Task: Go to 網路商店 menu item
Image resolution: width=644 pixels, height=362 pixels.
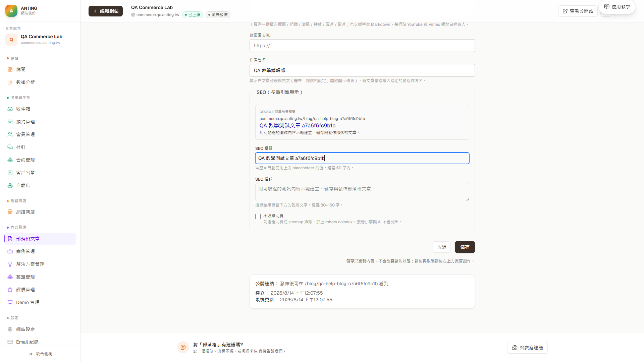Action: (x=40, y=212)
